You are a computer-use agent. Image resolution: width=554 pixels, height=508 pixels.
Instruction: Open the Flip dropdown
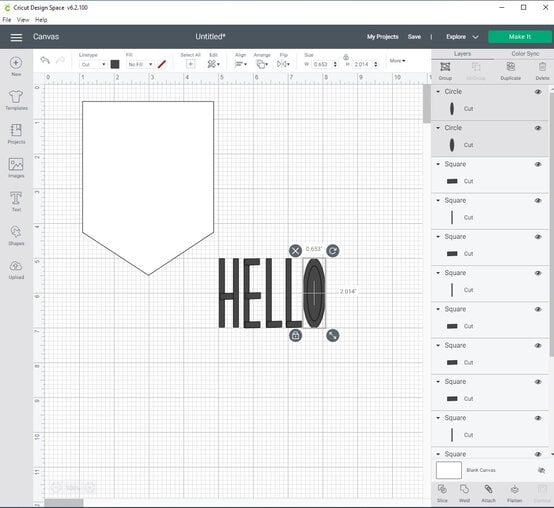[x=283, y=64]
